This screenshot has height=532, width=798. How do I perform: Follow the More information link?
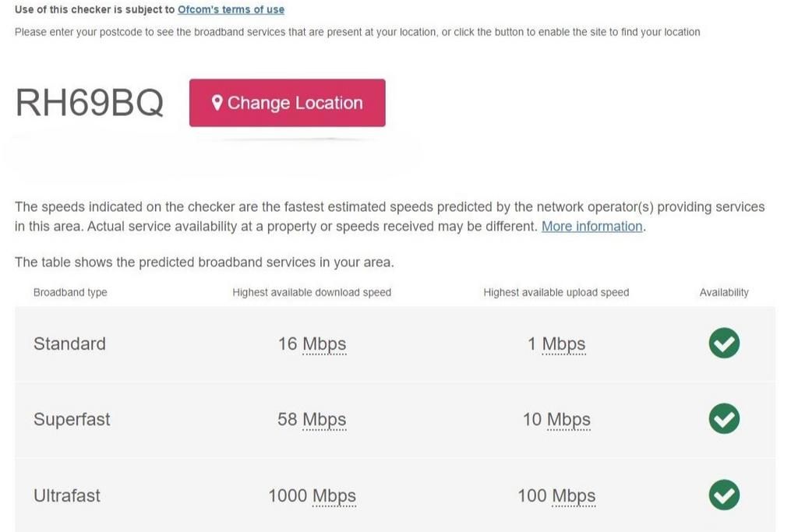(x=591, y=227)
